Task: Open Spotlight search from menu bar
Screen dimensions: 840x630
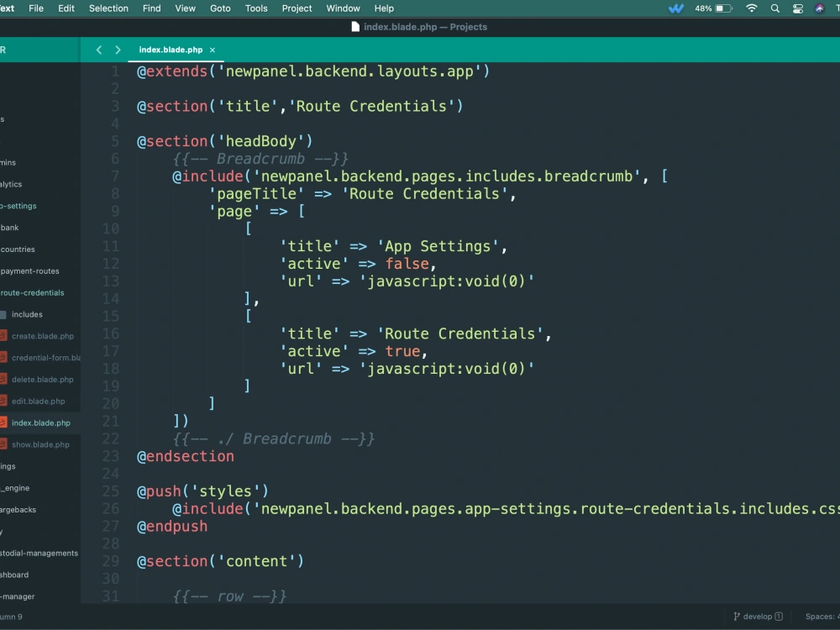Action: coord(774,8)
